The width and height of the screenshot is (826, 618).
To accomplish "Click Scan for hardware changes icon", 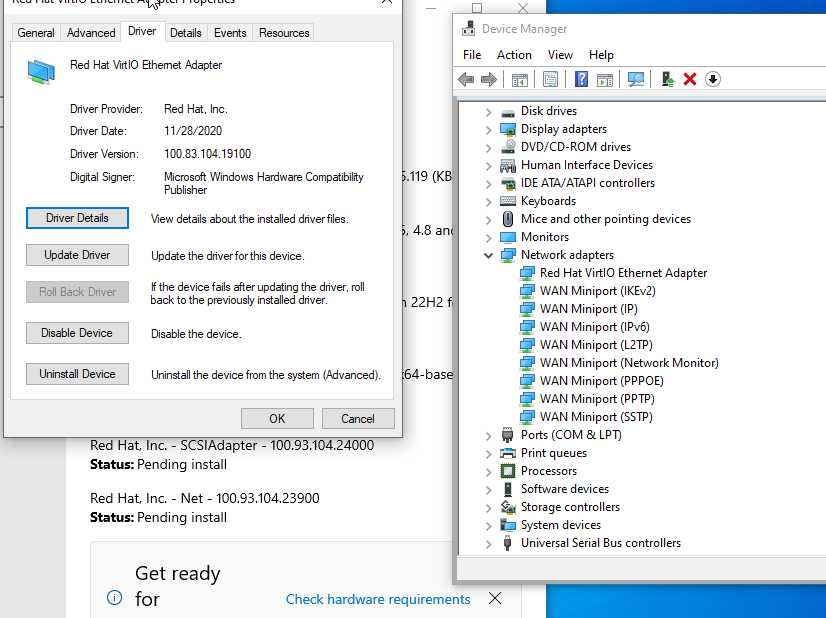I will tap(636, 80).
